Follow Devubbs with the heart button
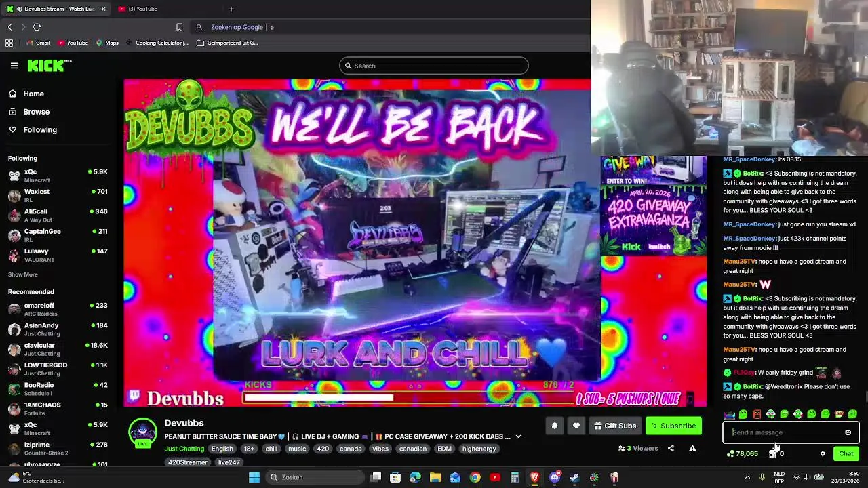 pyautogui.click(x=576, y=426)
